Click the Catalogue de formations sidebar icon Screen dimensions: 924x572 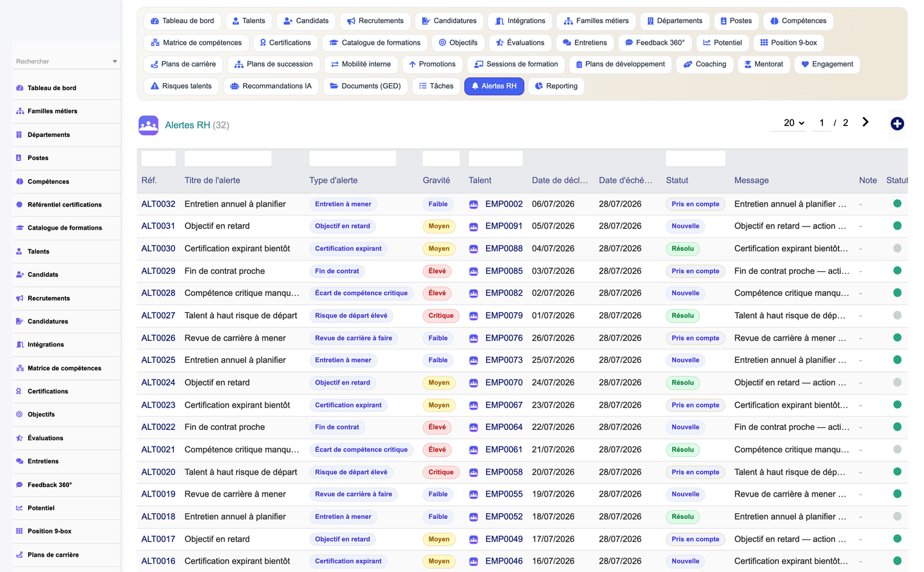coord(19,228)
